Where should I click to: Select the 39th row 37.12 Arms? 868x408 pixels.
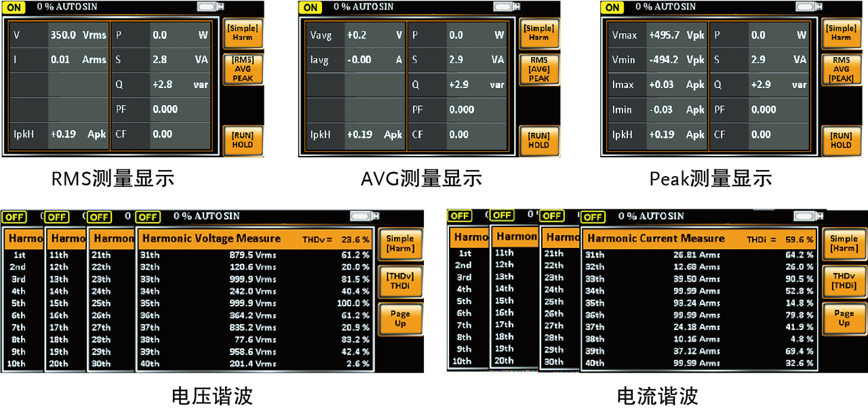pyautogui.click(x=699, y=351)
